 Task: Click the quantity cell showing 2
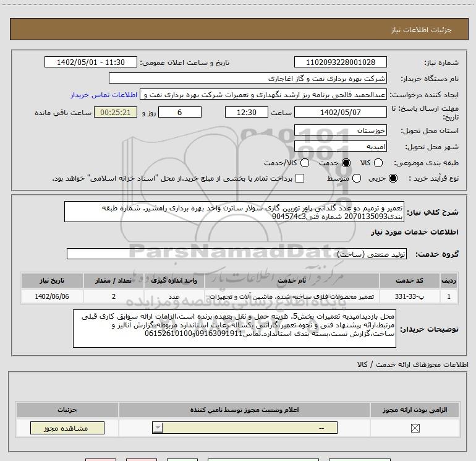[114, 296]
